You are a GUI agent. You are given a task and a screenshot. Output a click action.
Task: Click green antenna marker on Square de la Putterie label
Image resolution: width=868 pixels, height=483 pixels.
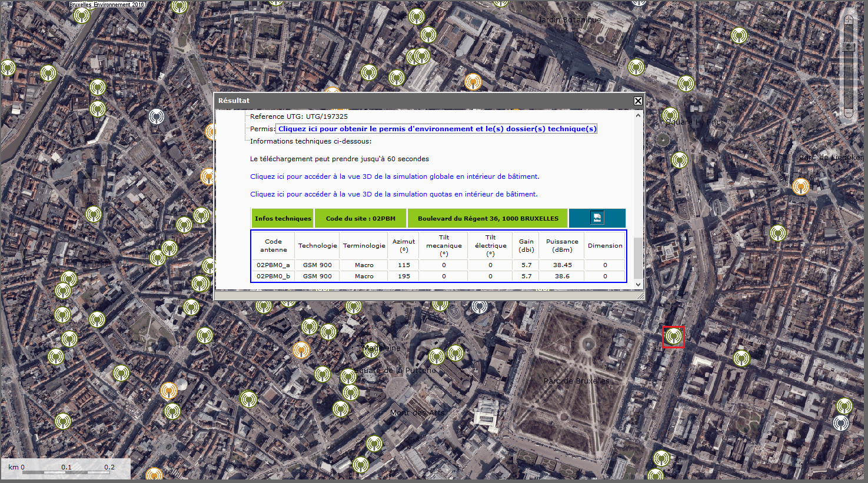click(x=348, y=376)
